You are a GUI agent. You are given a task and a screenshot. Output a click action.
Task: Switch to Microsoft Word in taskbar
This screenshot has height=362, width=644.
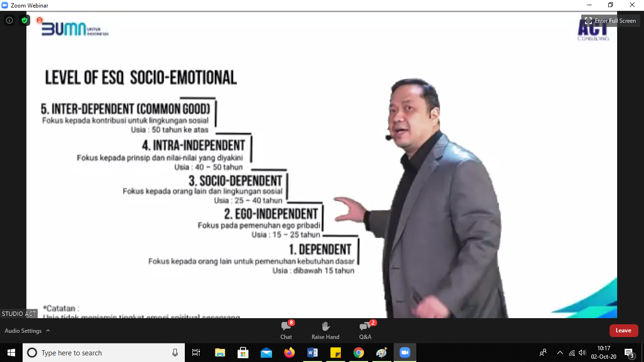tap(313, 353)
